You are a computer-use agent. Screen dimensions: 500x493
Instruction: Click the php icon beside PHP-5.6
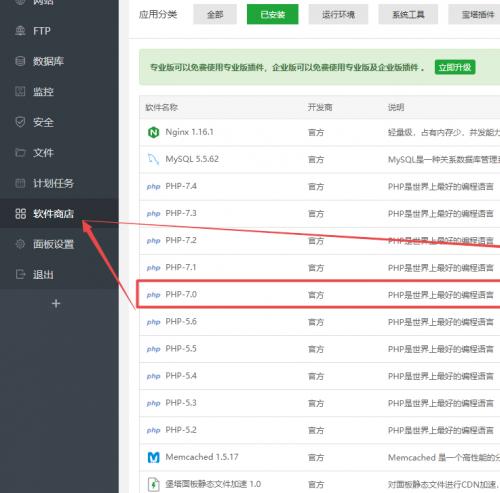[x=153, y=322]
